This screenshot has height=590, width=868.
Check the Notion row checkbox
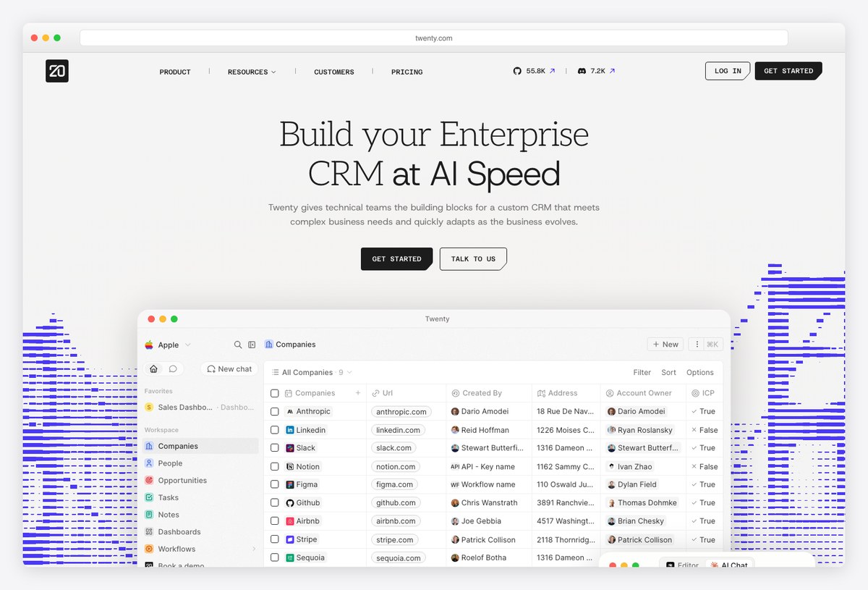pyautogui.click(x=275, y=467)
